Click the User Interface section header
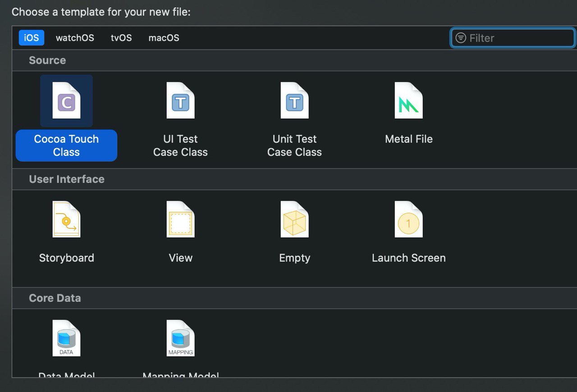Image resolution: width=577 pixels, height=392 pixels. click(x=67, y=179)
